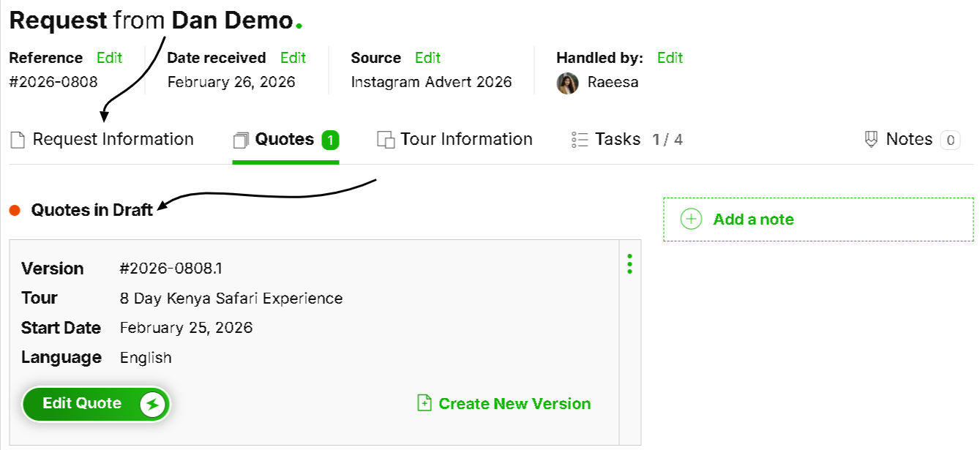This screenshot has height=450, width=980.
Task: Click the Add a note box
Action: click(818, 220)
